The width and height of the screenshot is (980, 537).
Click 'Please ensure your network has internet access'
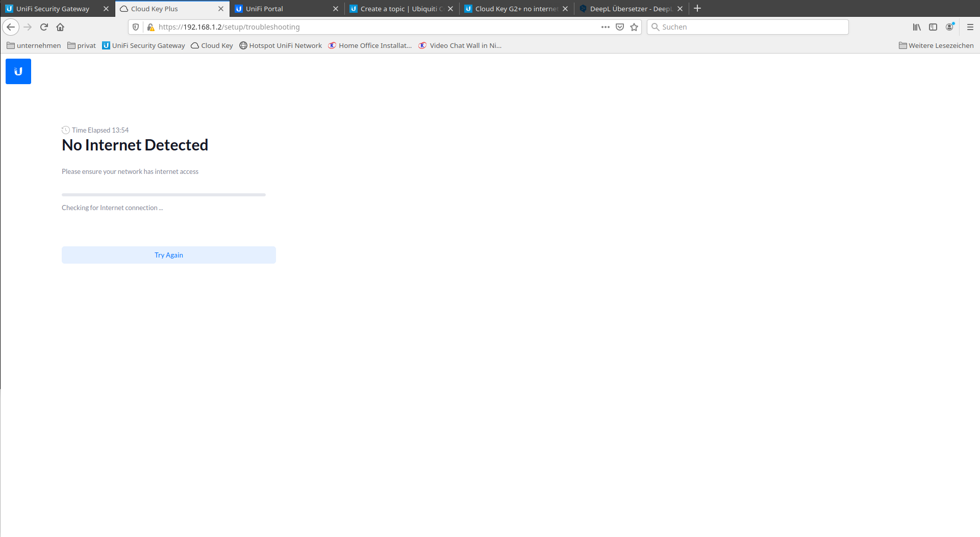click(x=130, y=171)
